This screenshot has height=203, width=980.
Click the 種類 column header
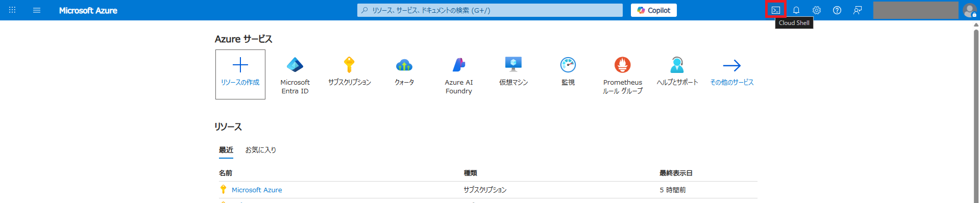471,173
